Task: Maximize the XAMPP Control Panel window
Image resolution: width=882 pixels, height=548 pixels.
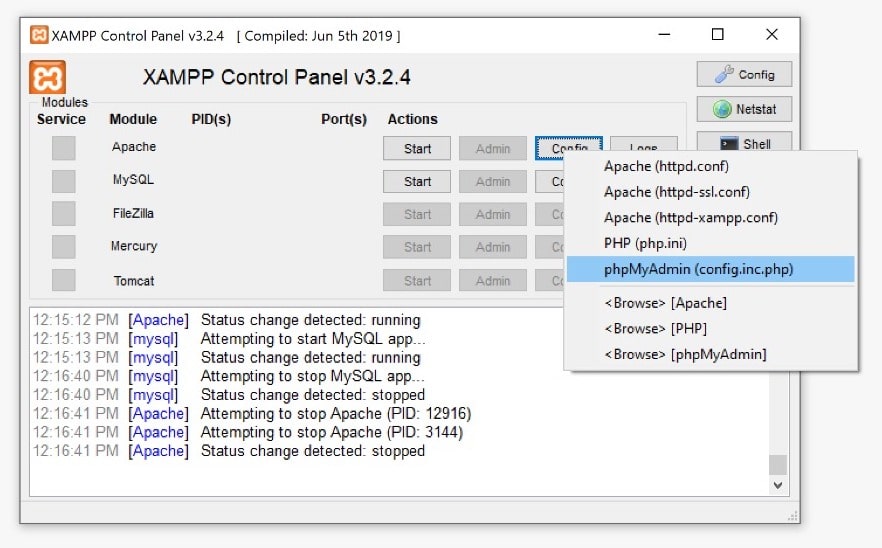Action: click(718, 35)
